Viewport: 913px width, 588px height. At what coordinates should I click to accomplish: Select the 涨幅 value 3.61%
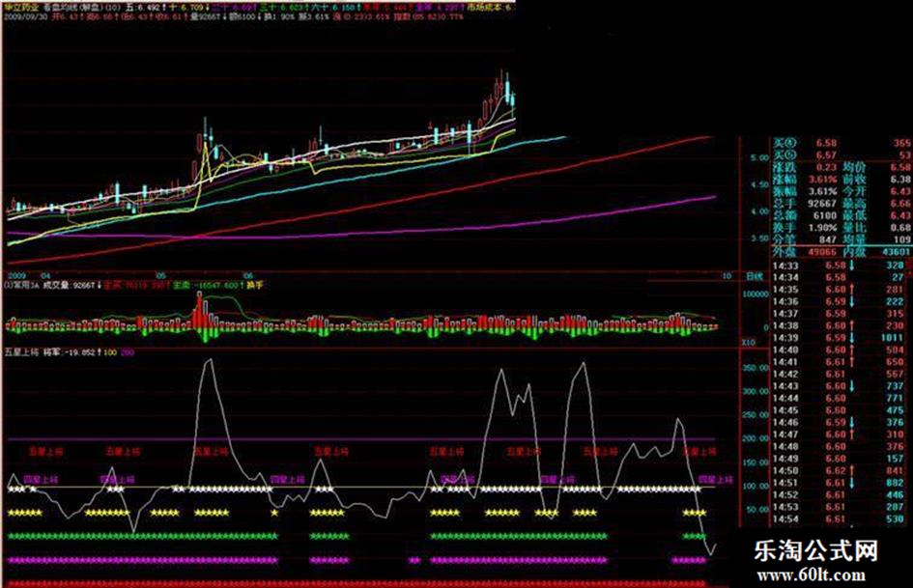click(x=822, y=180)
